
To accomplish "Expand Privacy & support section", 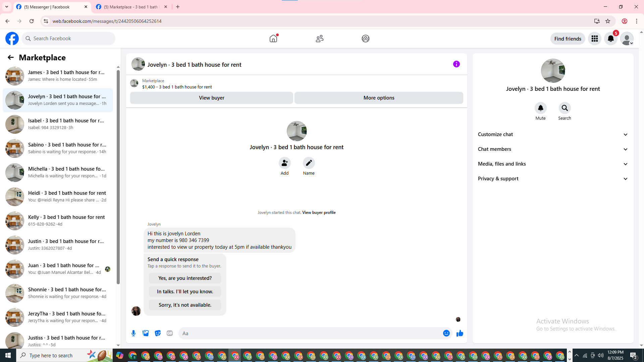I will coord(553,179).
